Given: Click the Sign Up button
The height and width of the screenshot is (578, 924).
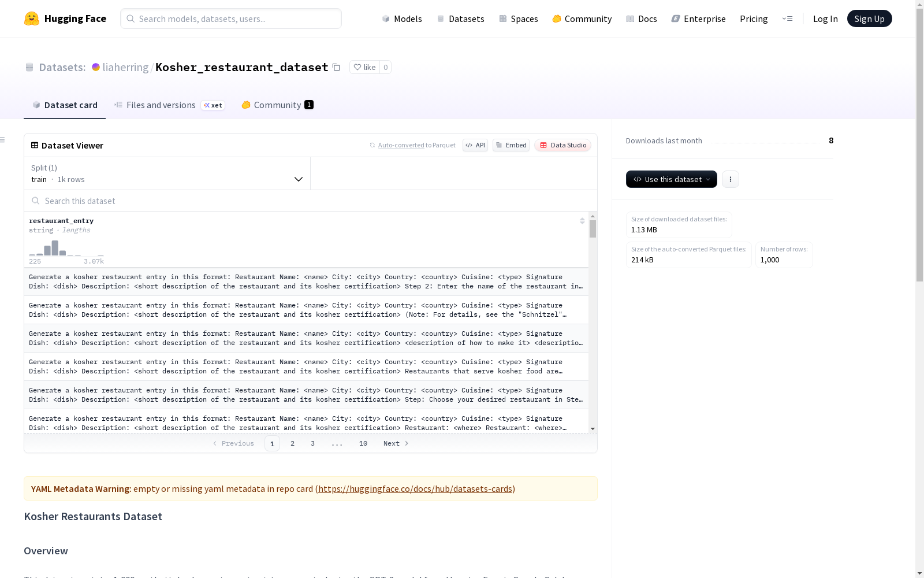Looking at the screenshot, I should [x=870, y=18].
